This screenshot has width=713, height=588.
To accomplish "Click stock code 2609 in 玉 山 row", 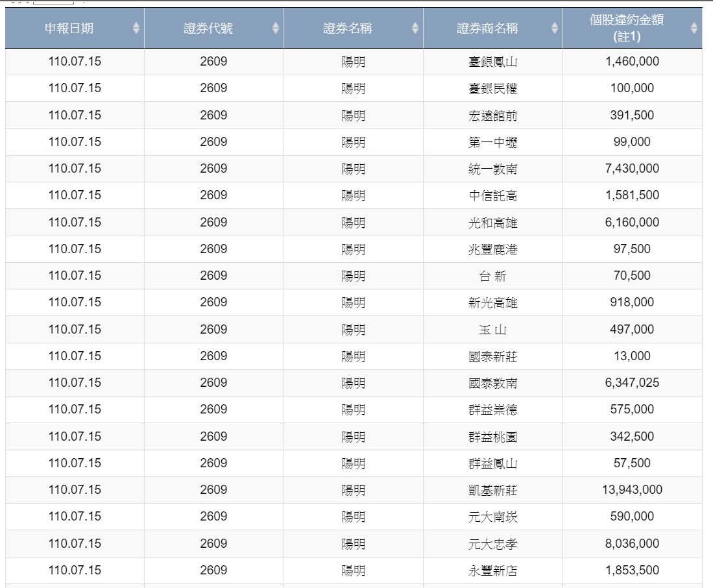I will click(x=213, y=329).
